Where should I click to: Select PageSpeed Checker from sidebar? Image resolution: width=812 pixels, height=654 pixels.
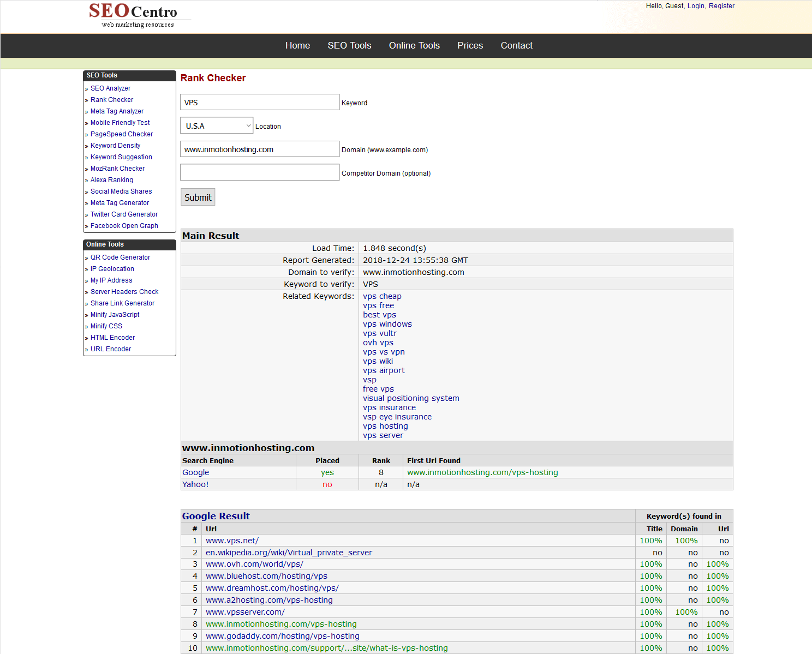pos(122,134)
